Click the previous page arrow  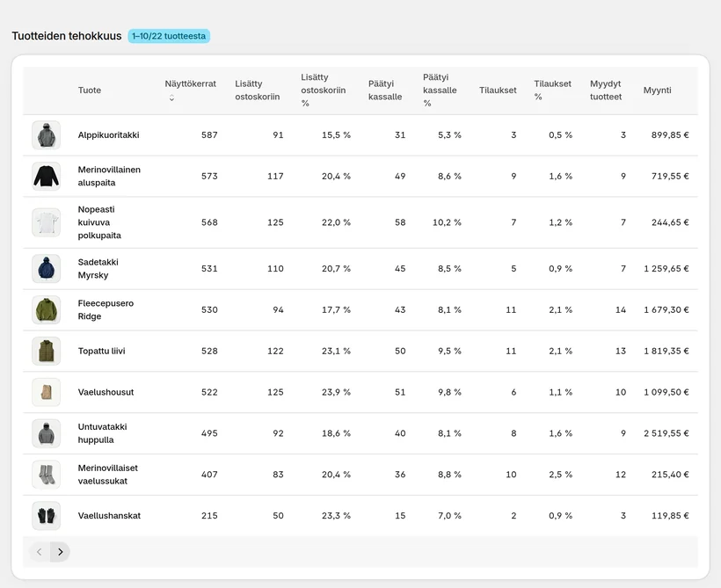pyautogui.click(x=40, y=552)
